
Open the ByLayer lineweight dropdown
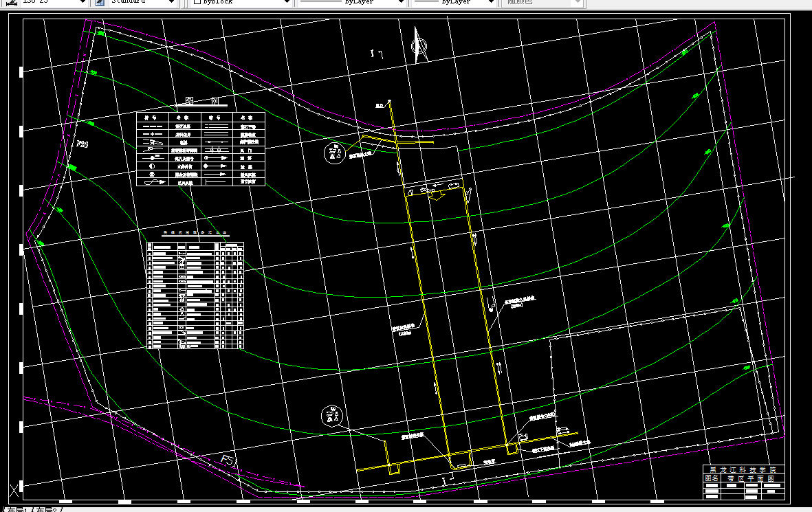pyautogui.click(x=454, y=2)
